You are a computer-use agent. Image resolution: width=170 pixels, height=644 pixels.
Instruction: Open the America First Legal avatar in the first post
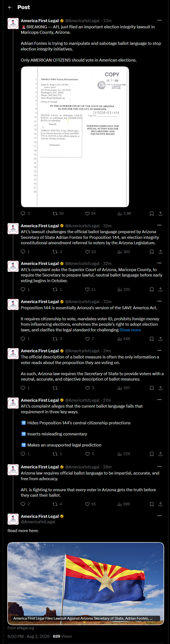tap(13, 24)
